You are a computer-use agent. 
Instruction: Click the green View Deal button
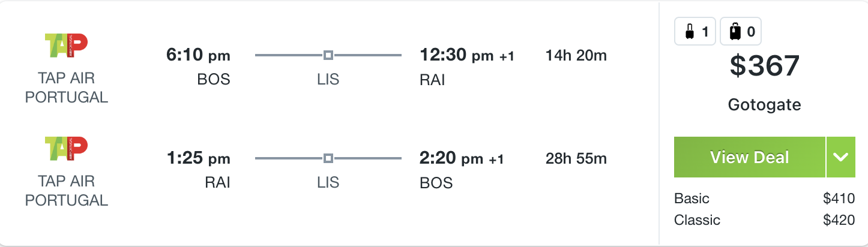pyautogui.click(x=750, y=157)
